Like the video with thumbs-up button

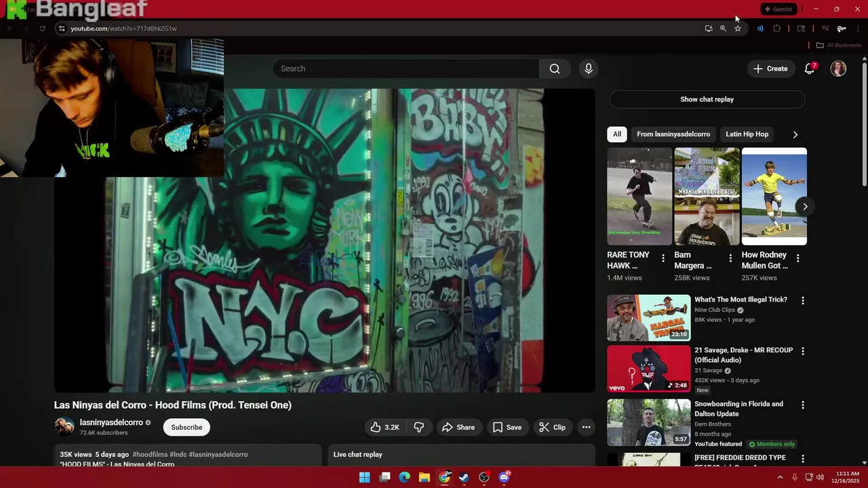point(384,427)
